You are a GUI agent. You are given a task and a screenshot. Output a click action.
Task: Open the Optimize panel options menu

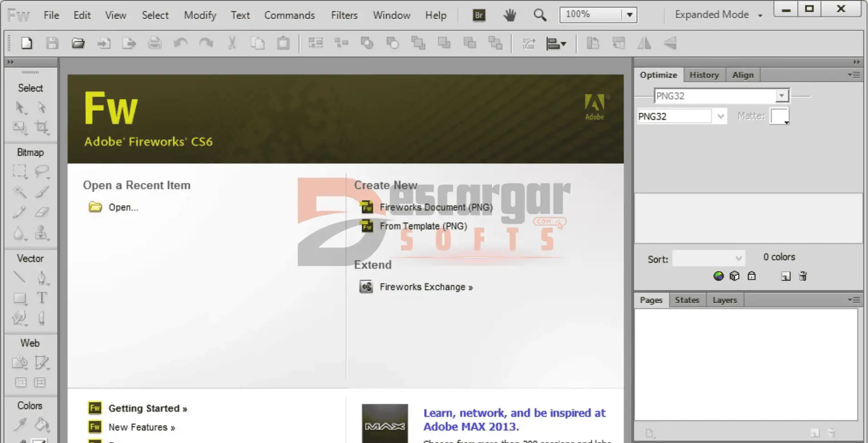(x=854, y=74)
